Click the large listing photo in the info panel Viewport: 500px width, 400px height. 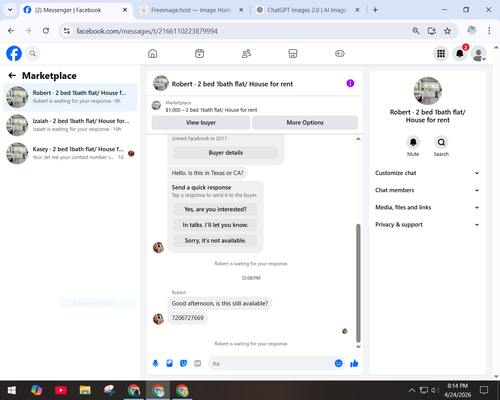428,91
